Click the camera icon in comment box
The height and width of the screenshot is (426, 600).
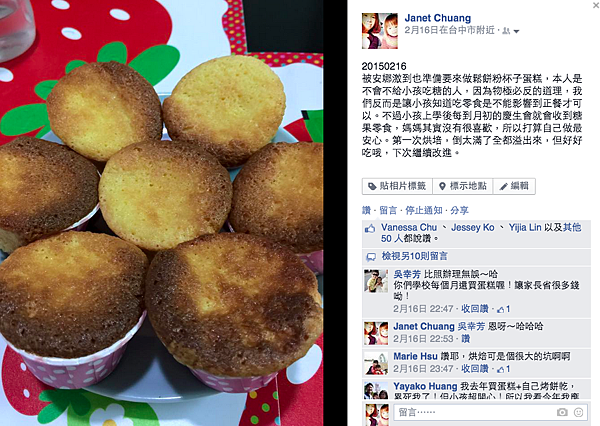(562, 412)
